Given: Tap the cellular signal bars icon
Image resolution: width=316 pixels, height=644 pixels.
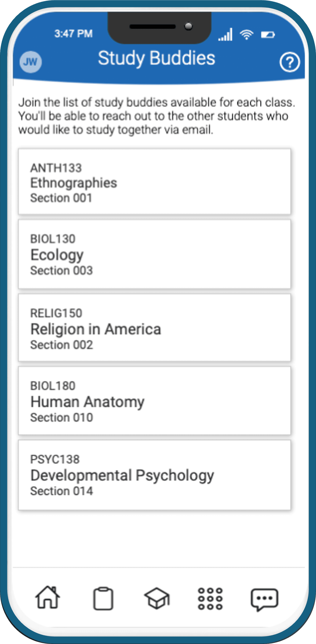Looking at the screenshot, I should point(225,34).
